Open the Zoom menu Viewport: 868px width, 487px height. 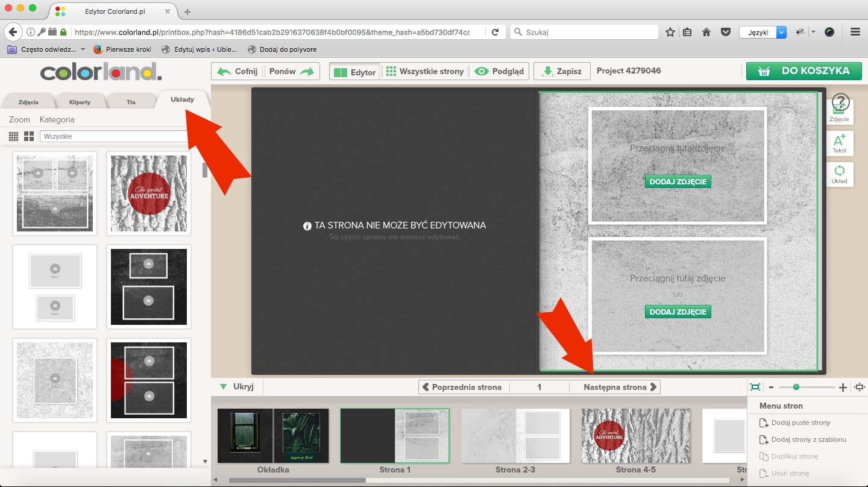[19, 119]
